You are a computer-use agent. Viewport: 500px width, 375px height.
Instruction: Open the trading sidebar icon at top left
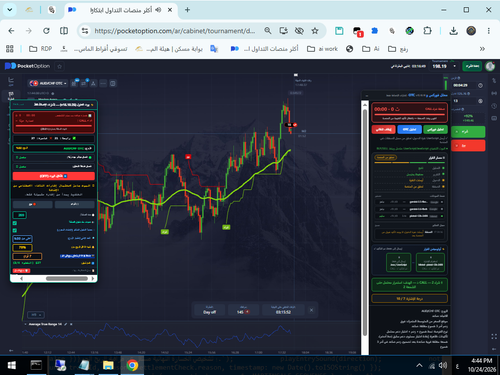(11, 80)
